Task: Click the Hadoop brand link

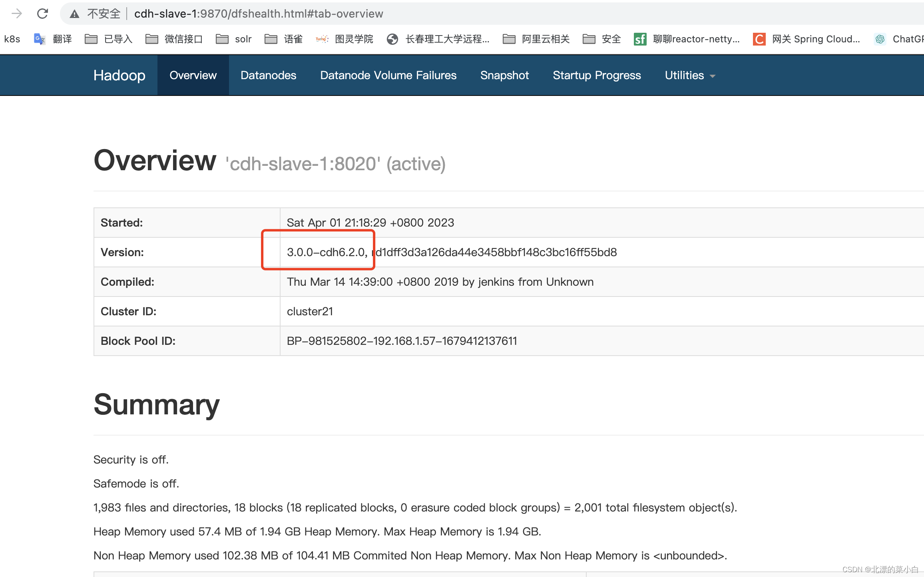Action: pos(119,75)
